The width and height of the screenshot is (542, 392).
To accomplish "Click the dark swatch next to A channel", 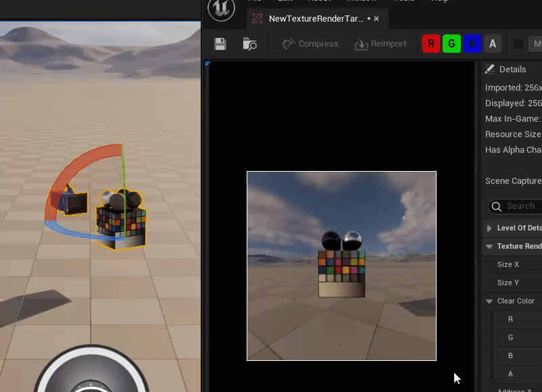I will [x=518, y=44].
